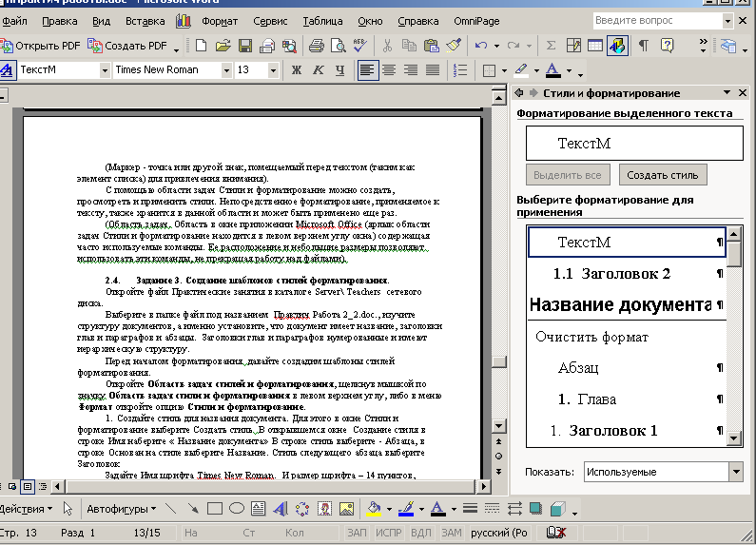Click the Undo arrow icon

click(x=480, y=46)
